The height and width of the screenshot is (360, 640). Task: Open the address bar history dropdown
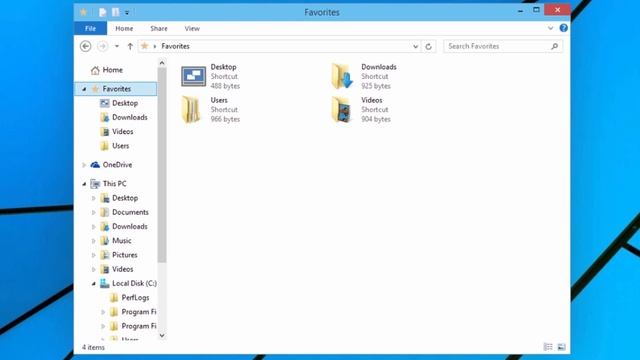415,47
